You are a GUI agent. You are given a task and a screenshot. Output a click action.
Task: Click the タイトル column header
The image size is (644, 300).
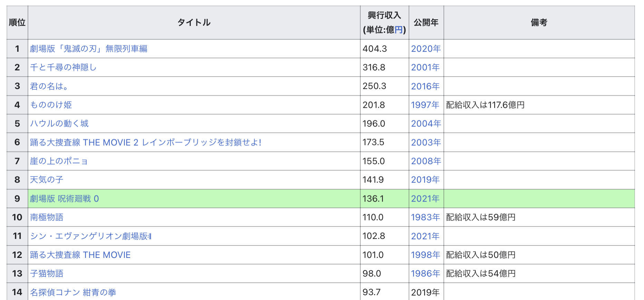194,22
